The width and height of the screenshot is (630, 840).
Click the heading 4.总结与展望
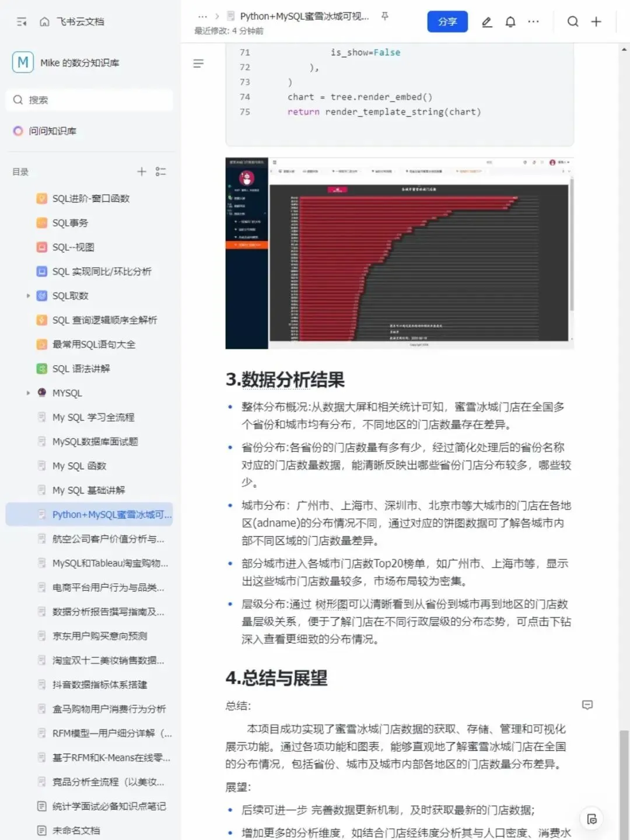point(276,678)
